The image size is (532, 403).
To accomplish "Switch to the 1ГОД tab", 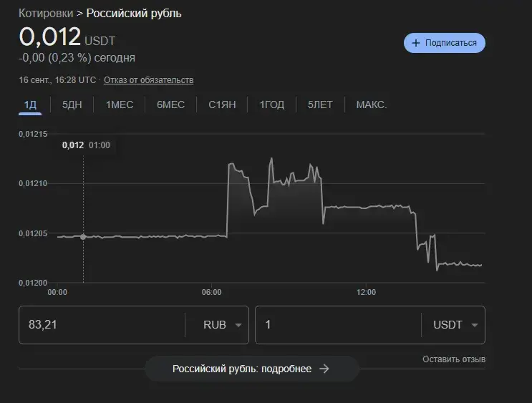I will pos(272,105).
